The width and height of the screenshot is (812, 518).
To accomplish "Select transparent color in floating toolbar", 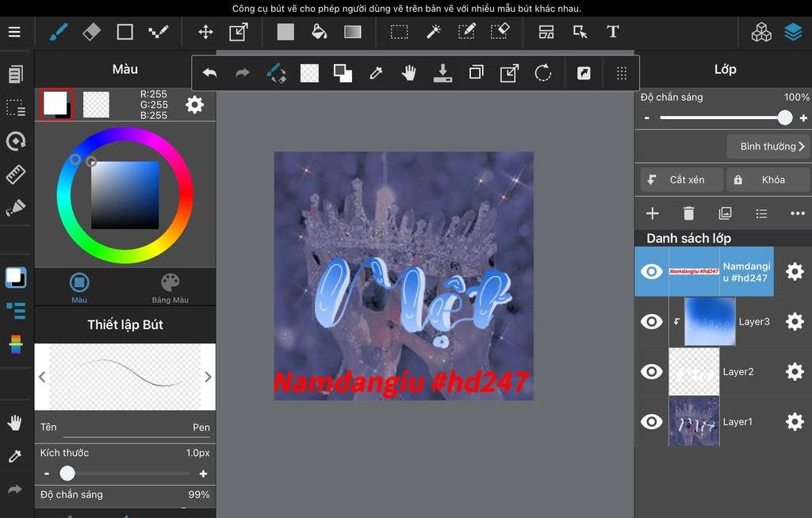I will click(x=310, y=73).
